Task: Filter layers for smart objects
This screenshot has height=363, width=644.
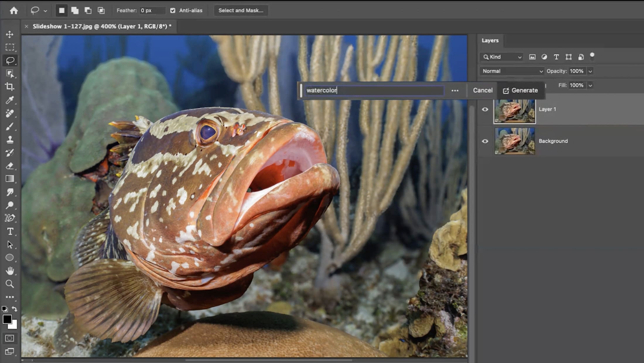Action: click(581, 57)
